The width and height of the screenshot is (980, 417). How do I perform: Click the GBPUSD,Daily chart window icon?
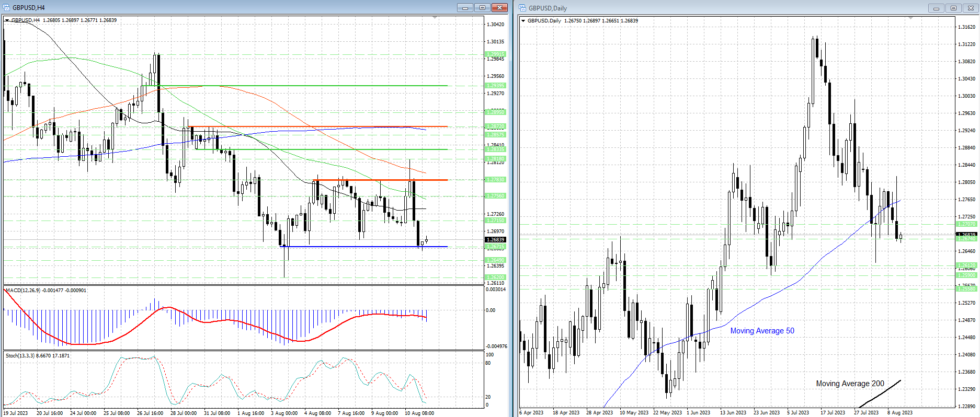click(x=522, y=8)
